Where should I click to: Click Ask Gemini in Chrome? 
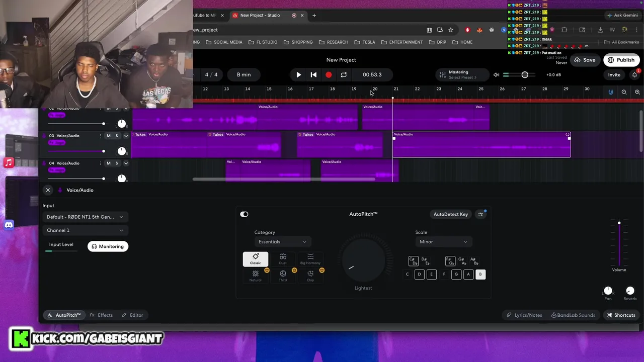[x=622, y=15]
